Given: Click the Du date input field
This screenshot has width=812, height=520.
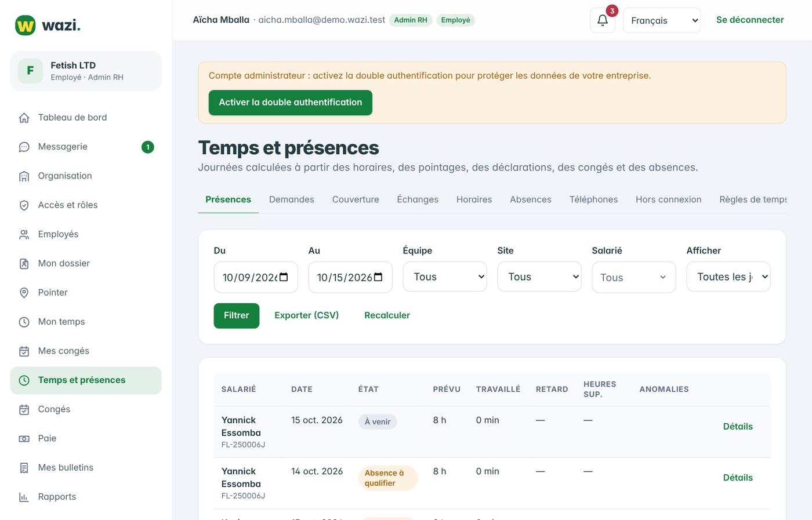Looking at the screenshot, I should [x=256, y=277].
